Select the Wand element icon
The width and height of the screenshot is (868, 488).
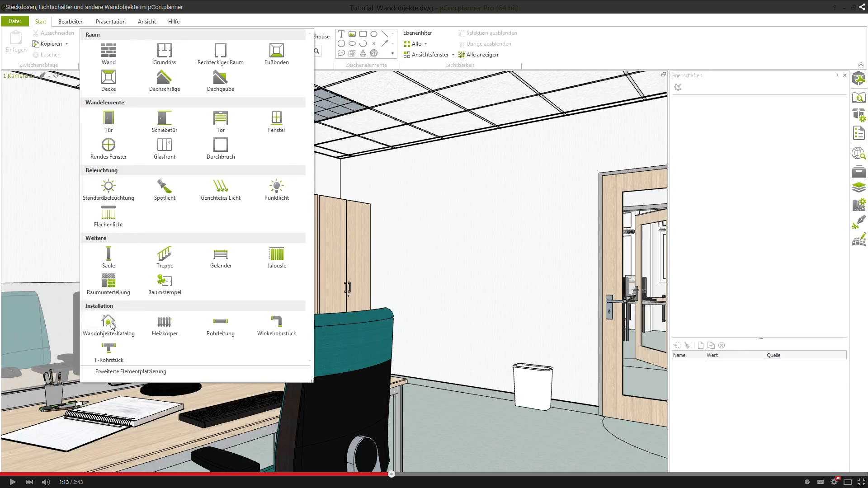pos(108,50)
